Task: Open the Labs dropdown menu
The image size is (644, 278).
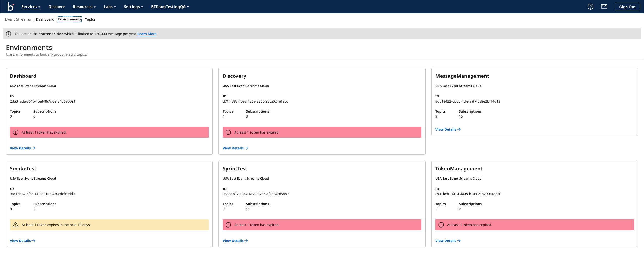Action: click(109, 7)
